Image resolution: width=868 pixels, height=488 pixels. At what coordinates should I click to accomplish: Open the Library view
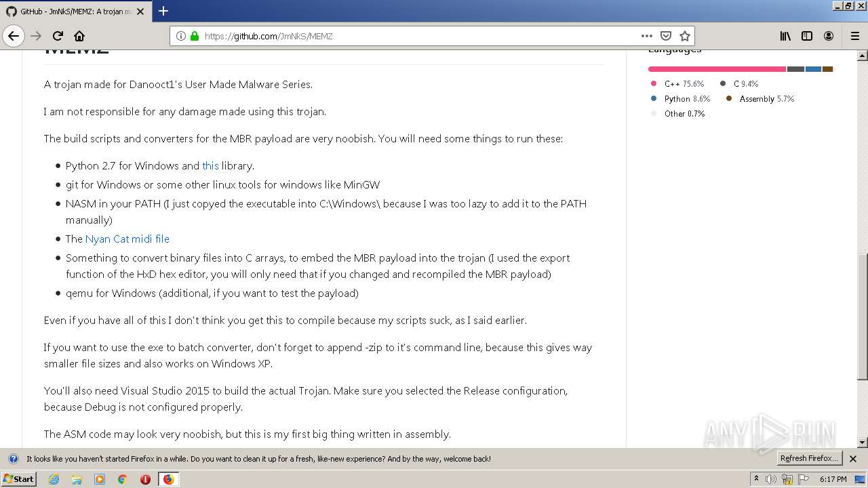pyautogui.click(x=785, y=36)
